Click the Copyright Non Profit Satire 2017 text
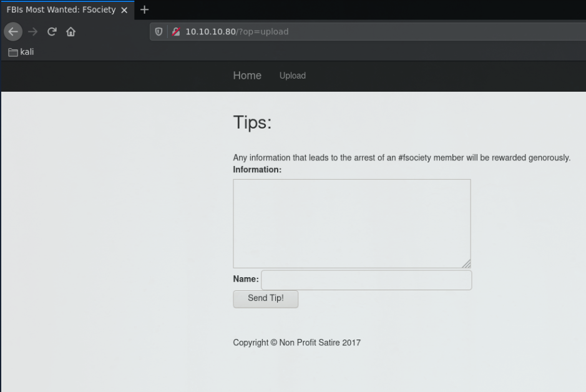 (x=296, y=343)
